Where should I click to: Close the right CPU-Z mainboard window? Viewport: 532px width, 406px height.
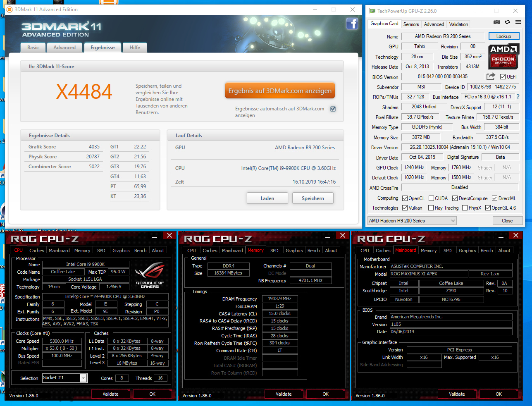pyautogui.click(x=515, y=235)
